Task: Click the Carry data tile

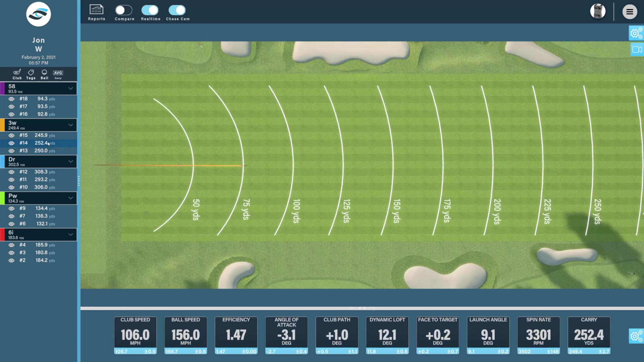Action: coord(589,334)
